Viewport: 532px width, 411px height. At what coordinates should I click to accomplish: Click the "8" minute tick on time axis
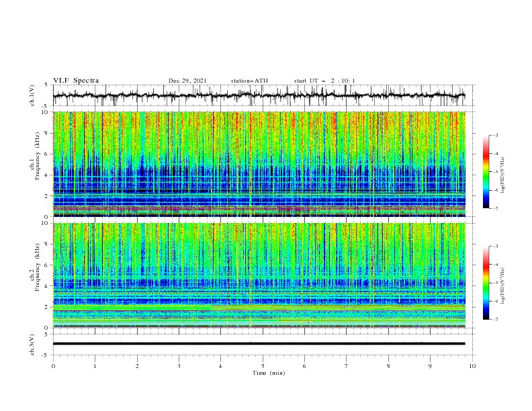click(388, 366)
